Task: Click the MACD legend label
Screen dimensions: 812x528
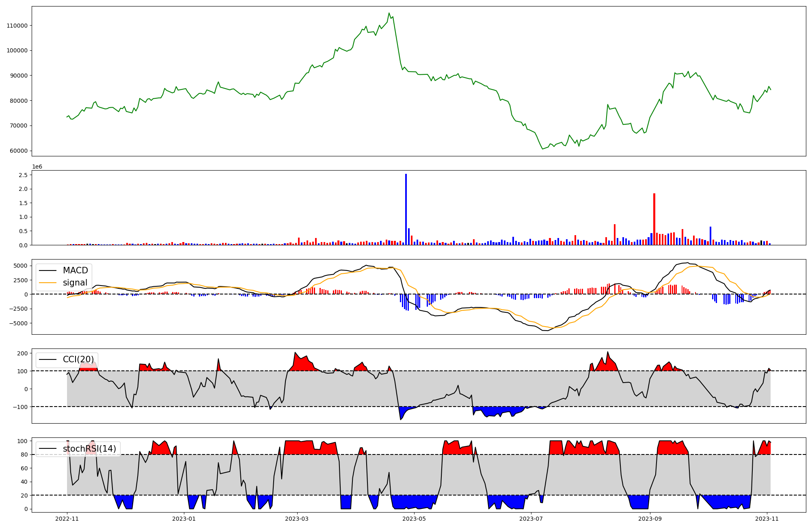Action: pos(75,270)
